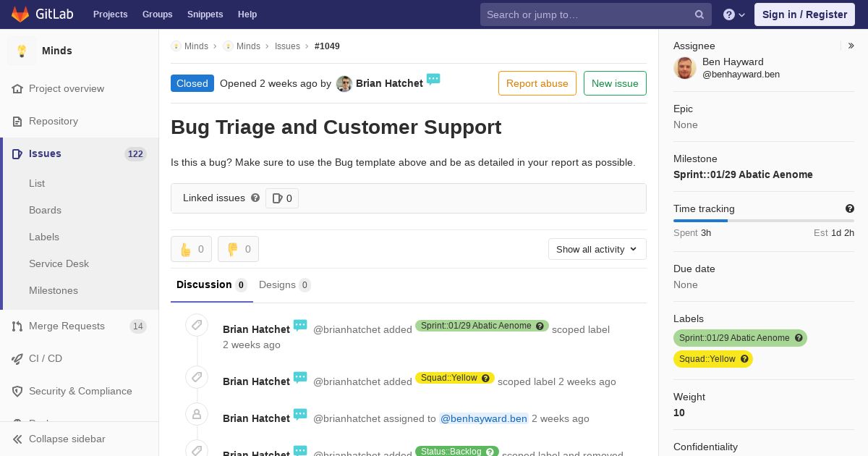
Task: Open milestone Sprint::01/29 Abatic Aenome
Action: [743, 174]
